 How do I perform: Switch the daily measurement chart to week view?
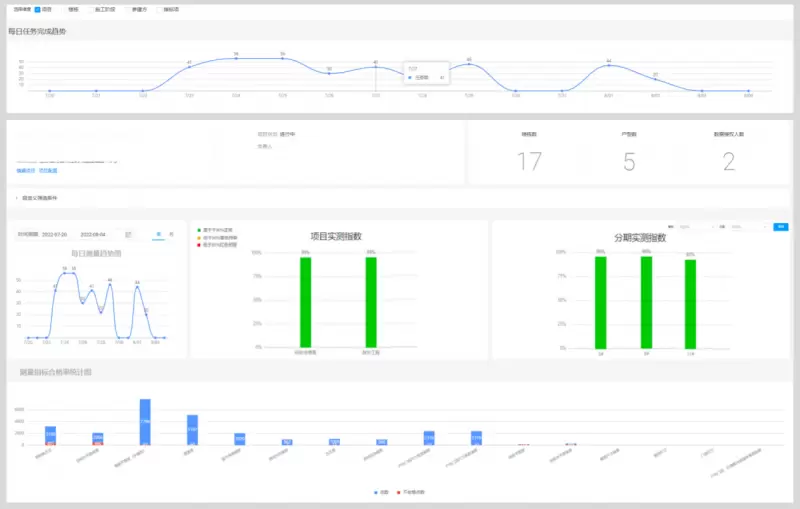(157, 234)
